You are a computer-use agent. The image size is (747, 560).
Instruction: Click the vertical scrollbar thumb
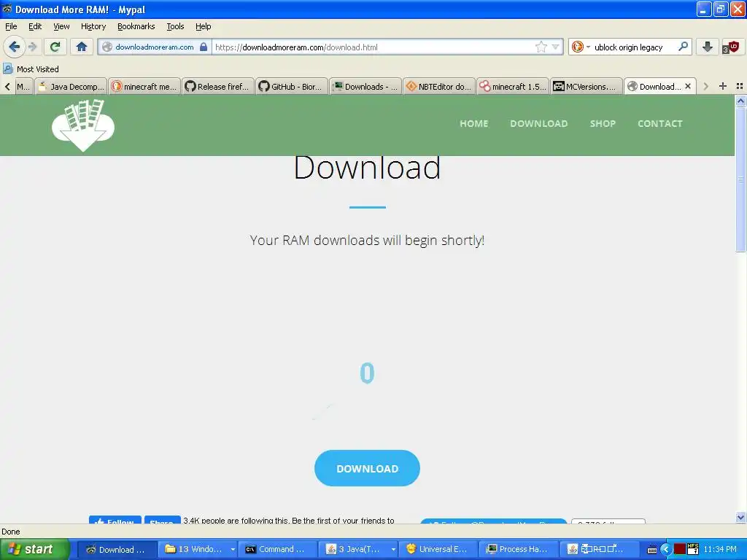[x=740, y=179]
